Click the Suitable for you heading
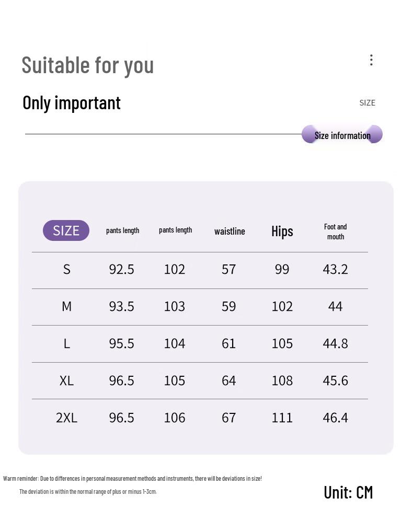This screenshot has width=413, height=532. (88, 65)
